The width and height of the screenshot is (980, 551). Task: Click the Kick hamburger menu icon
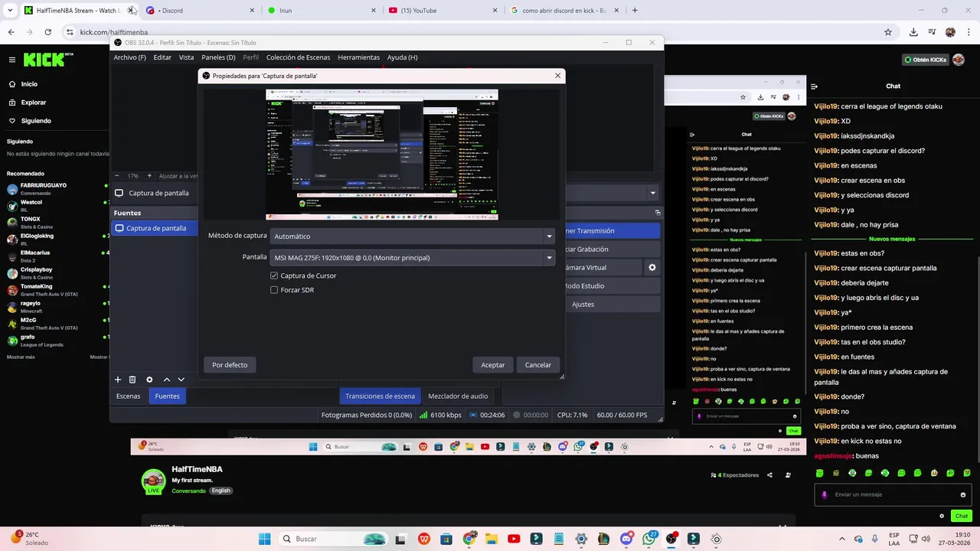click(12, 60)
